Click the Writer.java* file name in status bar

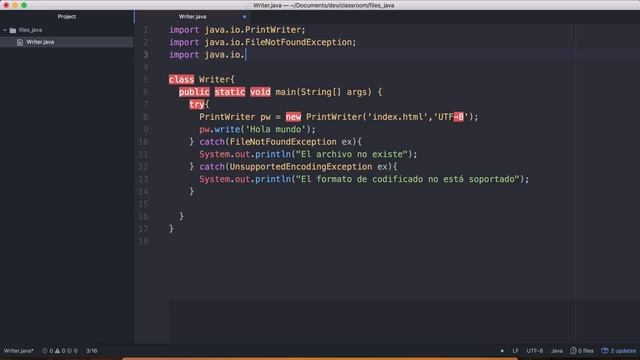18,351
